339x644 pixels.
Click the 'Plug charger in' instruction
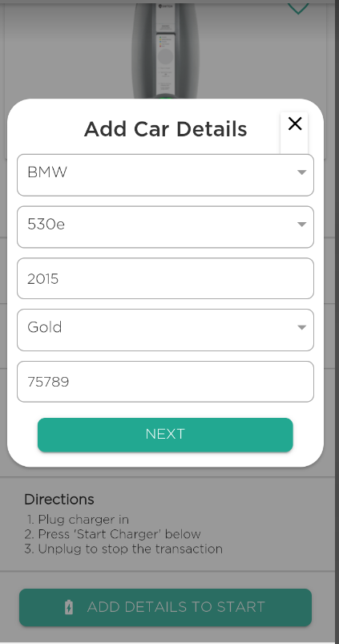tap(78, 520)
